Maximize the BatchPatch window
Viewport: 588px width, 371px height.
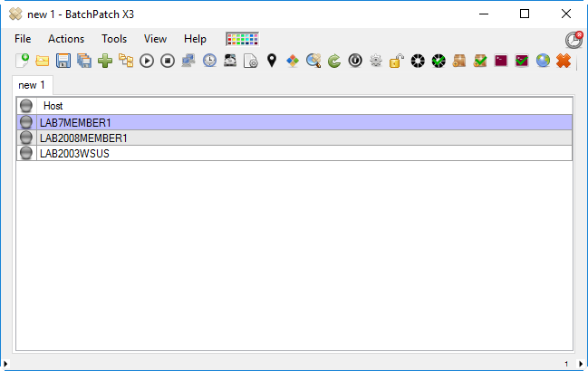pos(525,14)
